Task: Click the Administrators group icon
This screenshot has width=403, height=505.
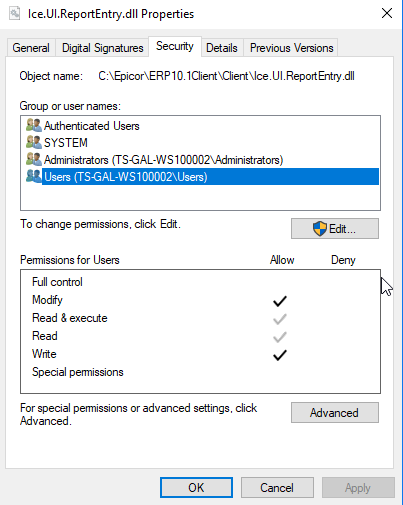Action: (33, 159)
